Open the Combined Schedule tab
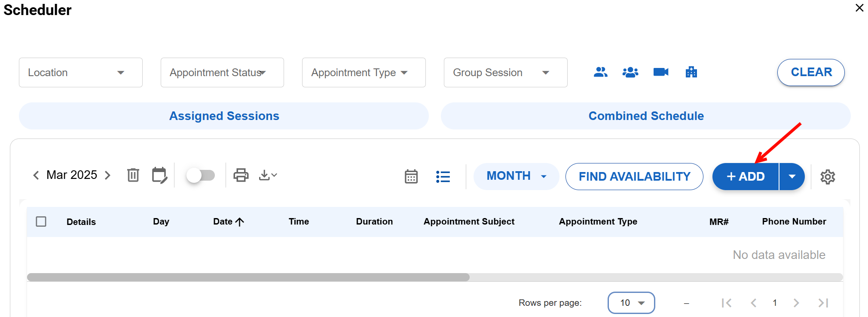868x317 pixels. [x=645, y=116]
